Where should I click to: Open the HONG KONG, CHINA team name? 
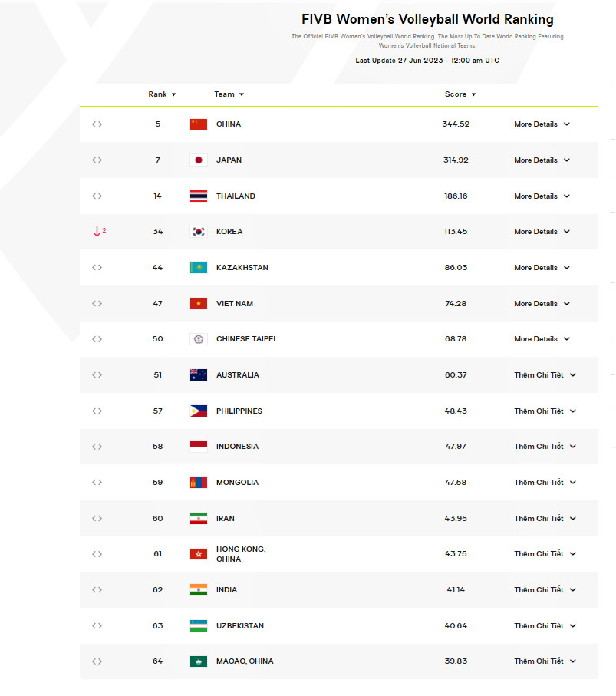[x=241, y=554]
